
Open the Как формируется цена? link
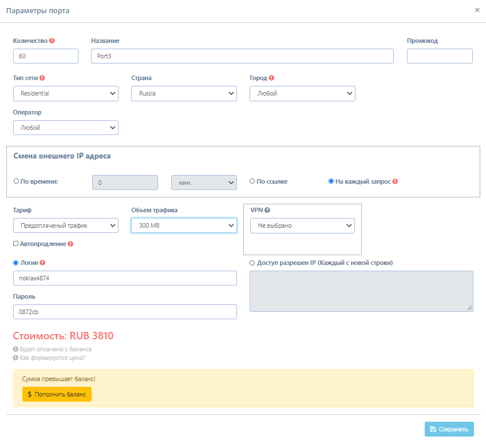(52, 358)
